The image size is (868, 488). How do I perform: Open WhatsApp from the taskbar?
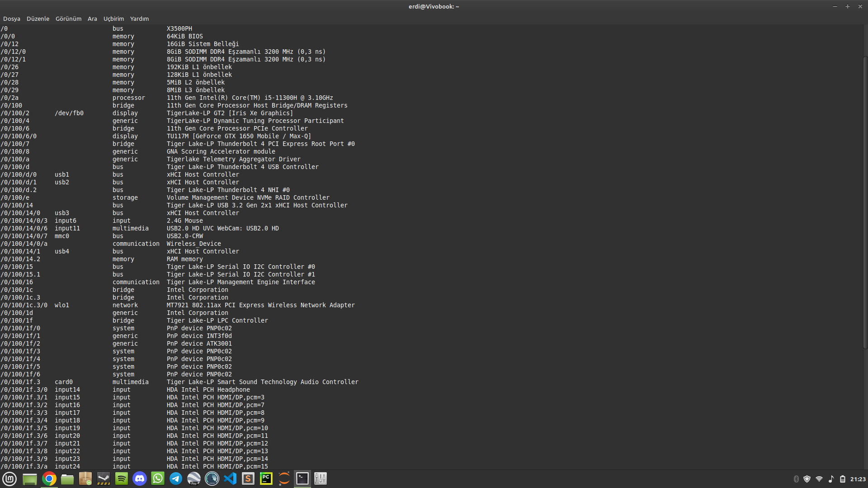point(158,479)
